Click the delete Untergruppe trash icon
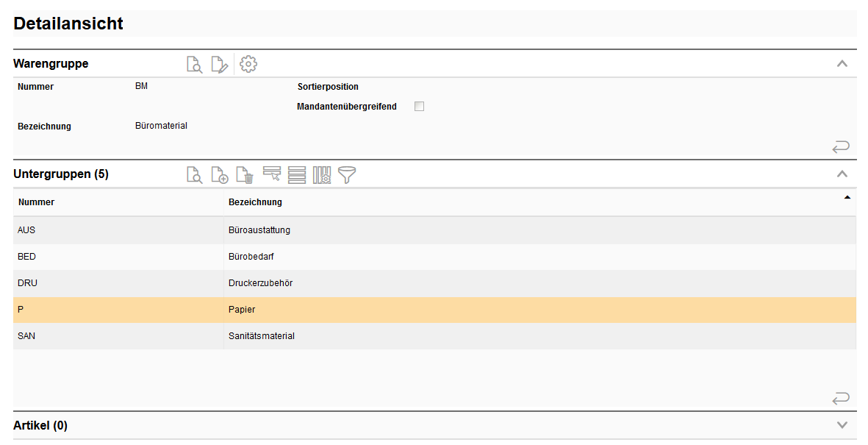The width and height of the screenshot is (868, 445). tap(244, 175)
